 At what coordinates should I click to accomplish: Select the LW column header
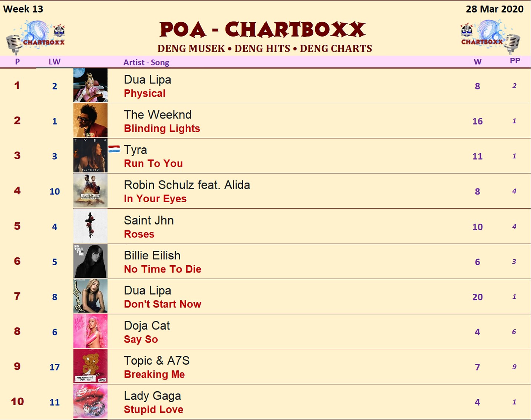[x=55, y=62]
